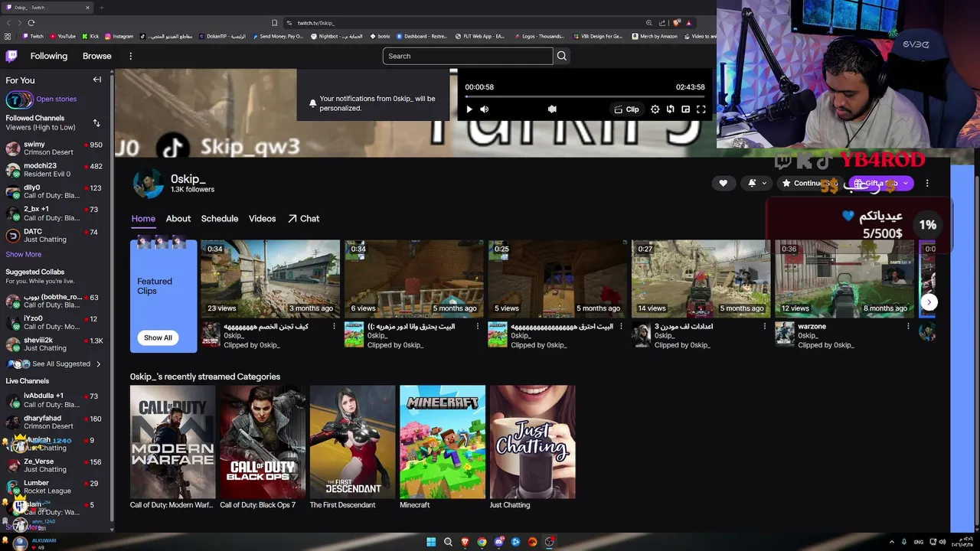Screen dimensions: 980x551
Task: Click Browse in the top navigation
Action: tap(97, 56)
